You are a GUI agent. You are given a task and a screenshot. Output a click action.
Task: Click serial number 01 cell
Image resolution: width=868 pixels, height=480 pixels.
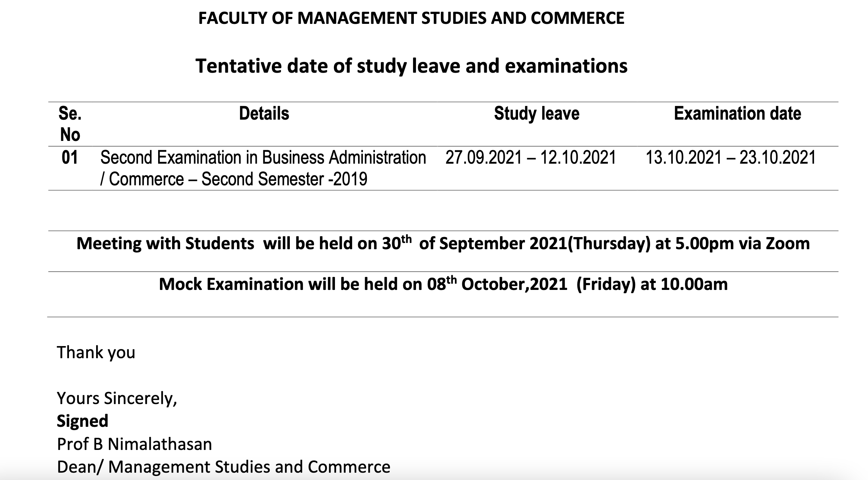tap(70, 157)
